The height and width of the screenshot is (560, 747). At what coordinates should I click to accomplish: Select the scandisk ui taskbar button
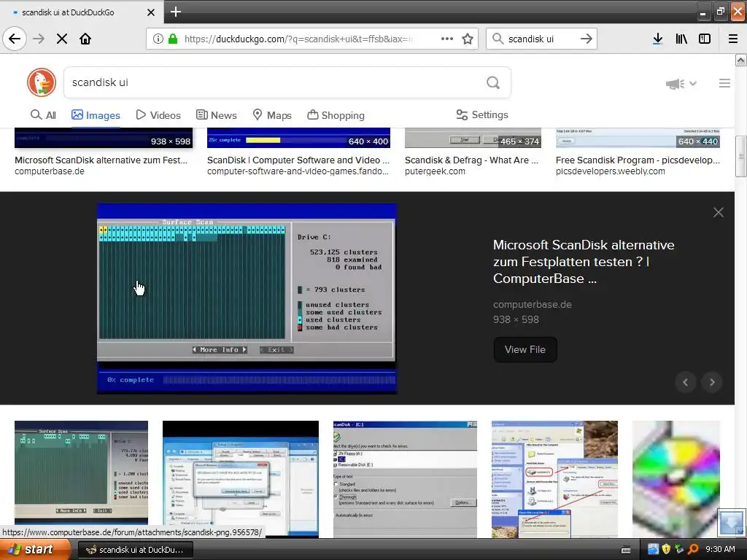[x=135, y=550]
